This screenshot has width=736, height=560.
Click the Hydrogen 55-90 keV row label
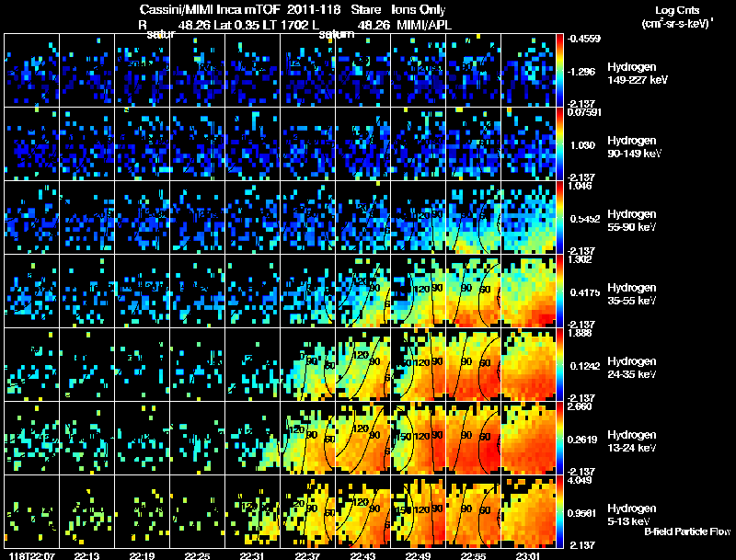(632, 221)
